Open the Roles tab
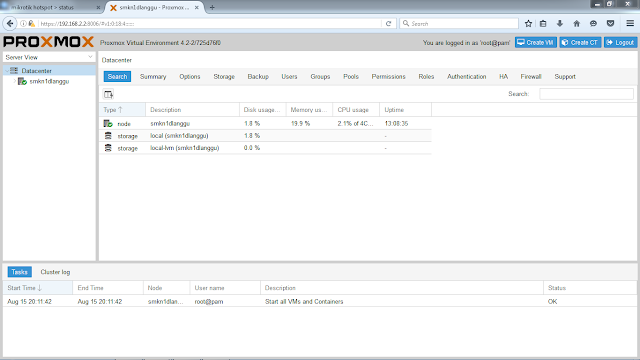This screenshot has width=640, height=360. pyautogui.click(x=426, y=76)
